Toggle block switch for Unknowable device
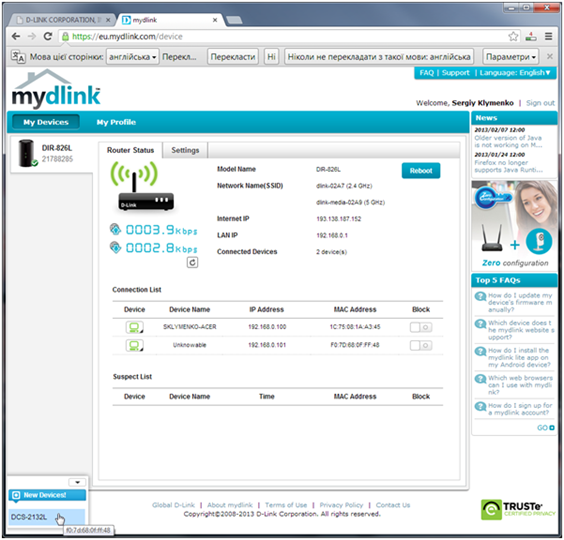 421,345
